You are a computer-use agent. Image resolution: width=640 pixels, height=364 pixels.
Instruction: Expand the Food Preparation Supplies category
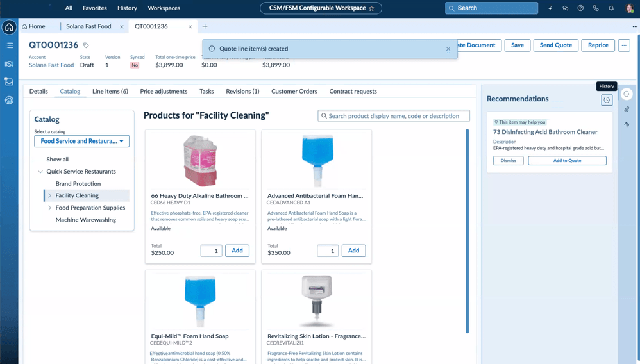[x=50, y=208]
